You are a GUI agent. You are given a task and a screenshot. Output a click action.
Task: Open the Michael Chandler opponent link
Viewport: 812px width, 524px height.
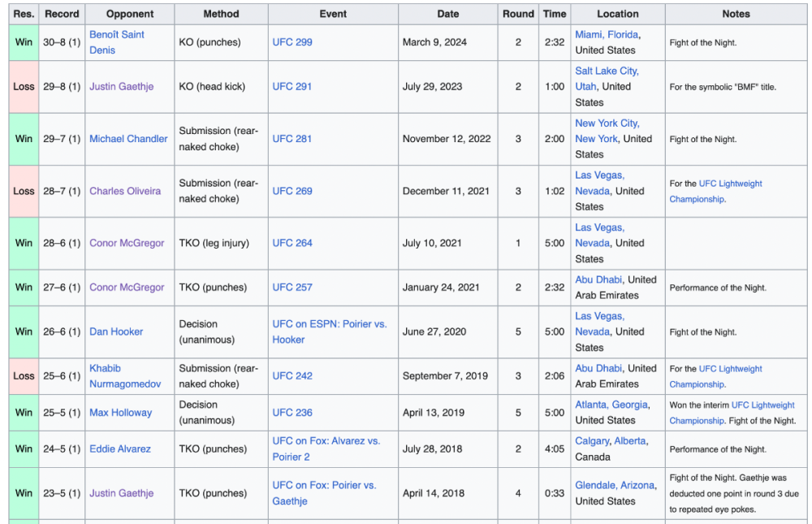point(128,139)
